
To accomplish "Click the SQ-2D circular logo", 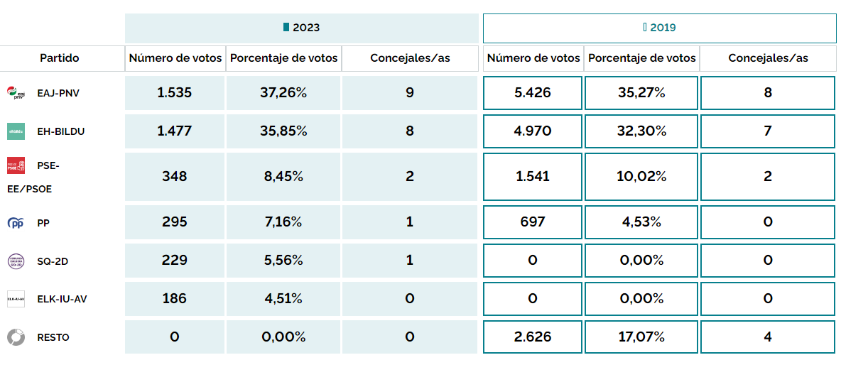I will pyautogui.click(x=16, y=261).
